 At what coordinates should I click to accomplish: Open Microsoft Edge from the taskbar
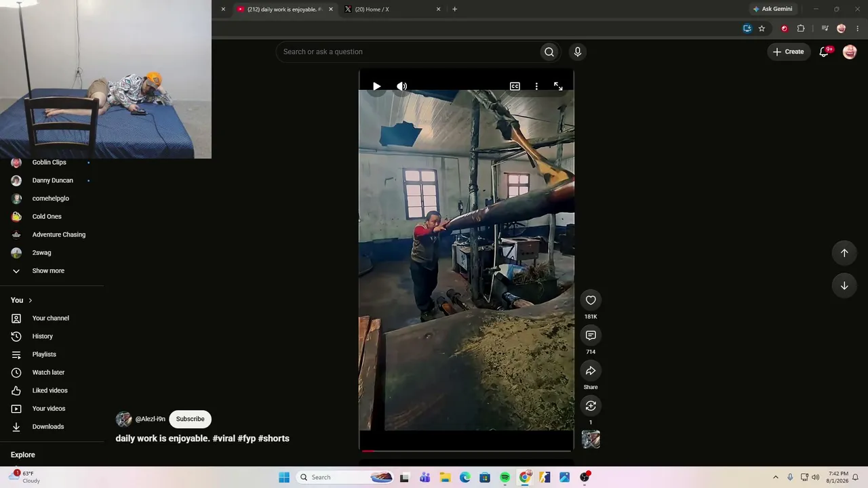pos(465,477)
